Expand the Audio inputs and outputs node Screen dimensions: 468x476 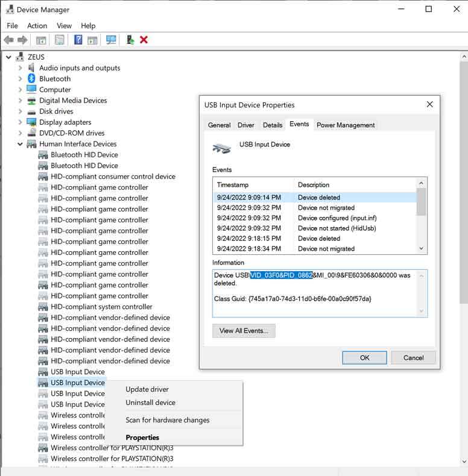tap(20, 68)
